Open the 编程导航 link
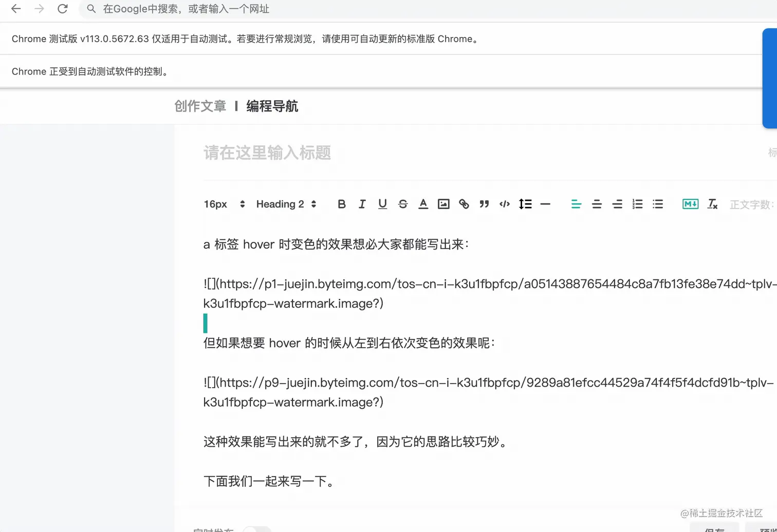777x532 pixels. click(272, 106)
